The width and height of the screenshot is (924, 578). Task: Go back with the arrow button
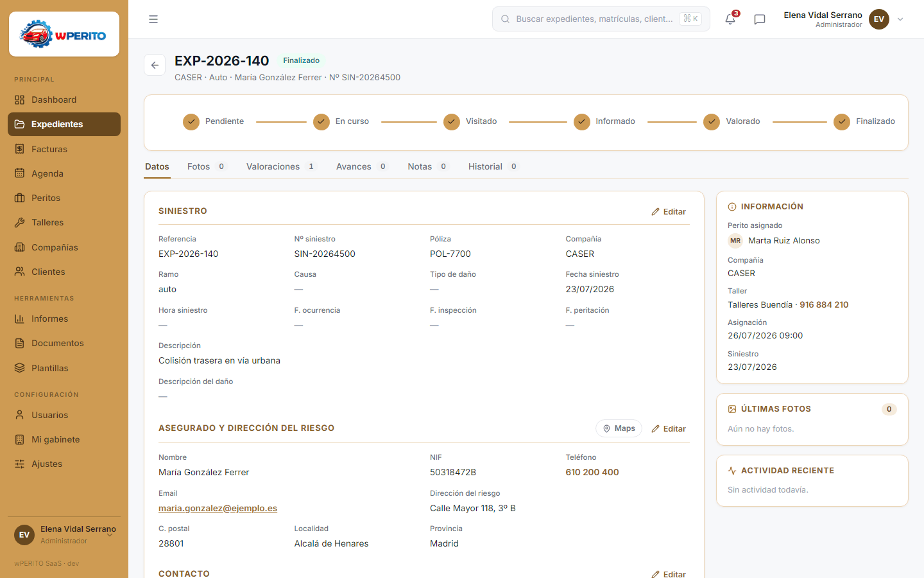[155, 65]
